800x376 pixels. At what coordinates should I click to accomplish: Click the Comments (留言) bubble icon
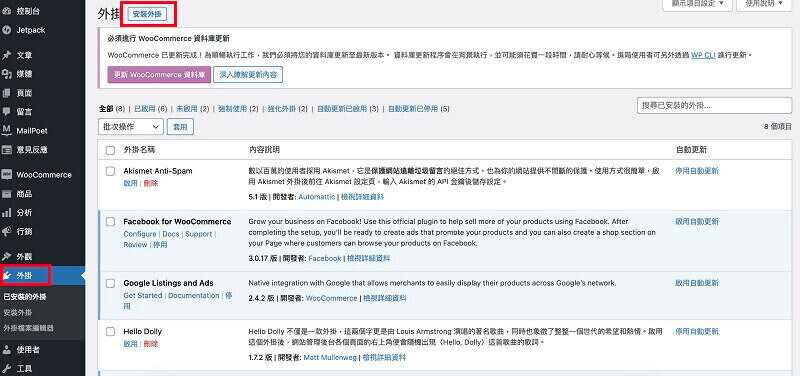click(x=7, y=112)
